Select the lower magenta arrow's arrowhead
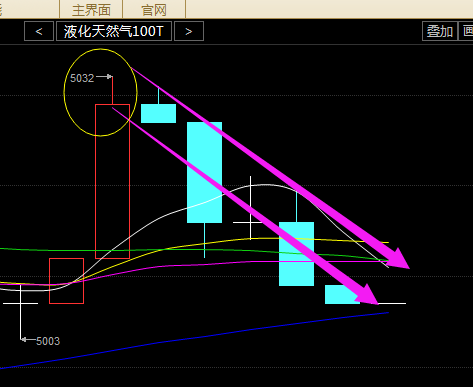 point(367,295)
